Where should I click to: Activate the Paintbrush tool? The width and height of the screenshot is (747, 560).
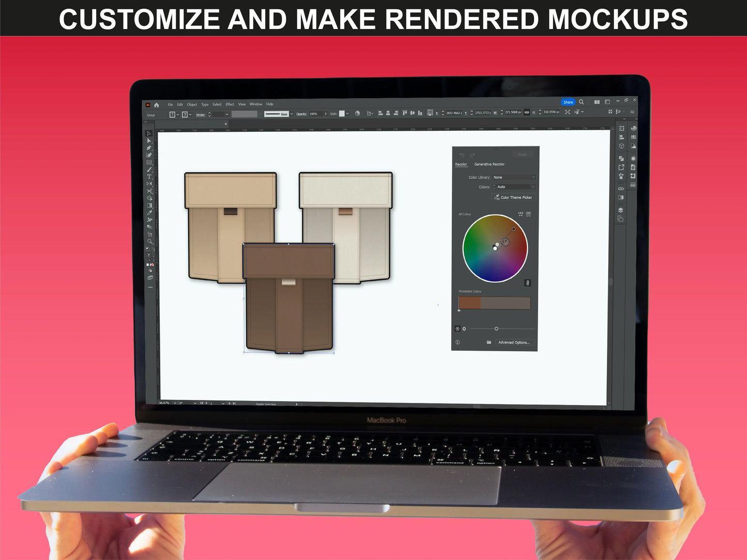coord(149,169)
